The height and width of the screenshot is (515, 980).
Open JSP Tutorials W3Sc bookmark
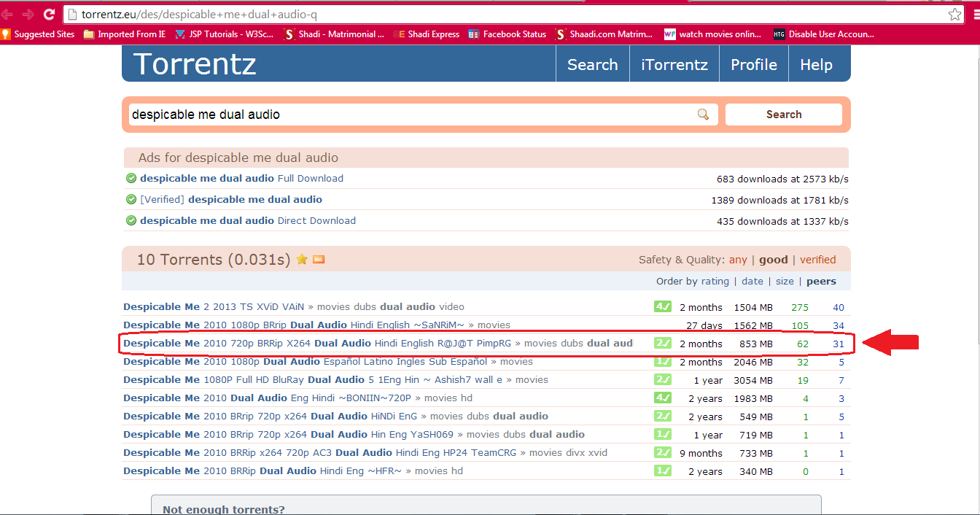point(225,34)
